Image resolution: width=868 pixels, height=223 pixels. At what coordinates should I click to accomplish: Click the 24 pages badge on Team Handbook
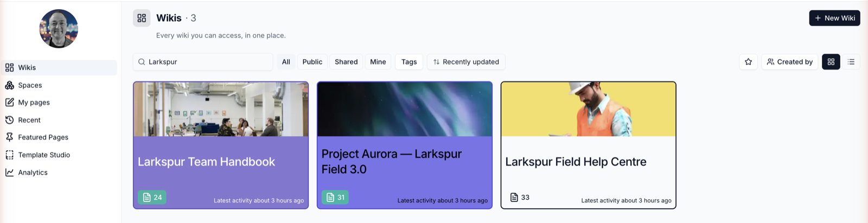tap(152, 197)
